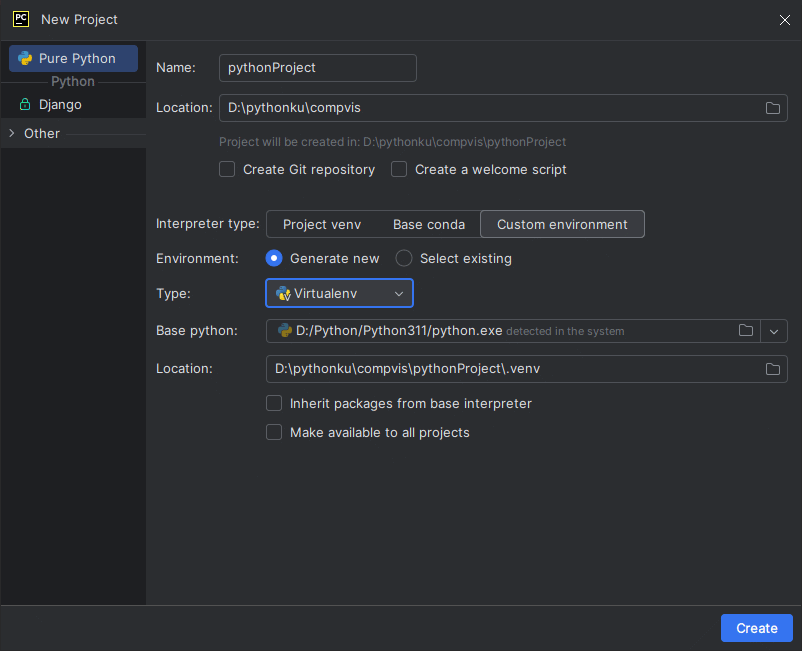Click Python icon in Base python path field
The image size is (802, 651).
click(285, 331)
